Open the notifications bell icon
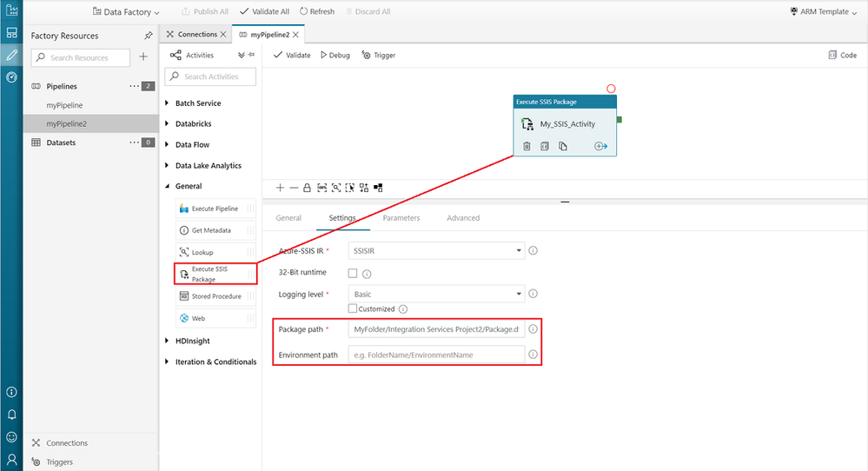This screenshot has height=471, width=868. tap(11, 415)
